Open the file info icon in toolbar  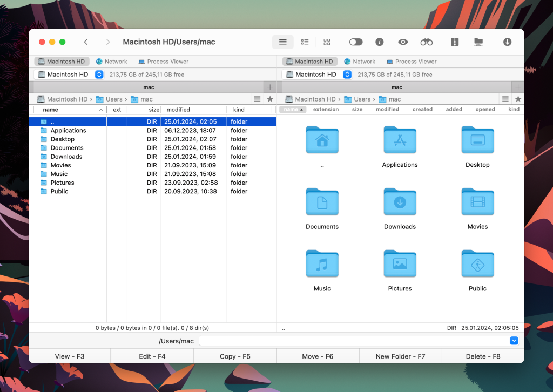(380, 42)
